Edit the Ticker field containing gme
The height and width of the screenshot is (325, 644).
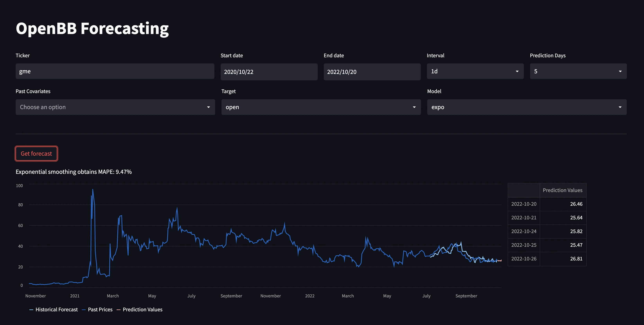pyautogui.click(x=115, y=71)
